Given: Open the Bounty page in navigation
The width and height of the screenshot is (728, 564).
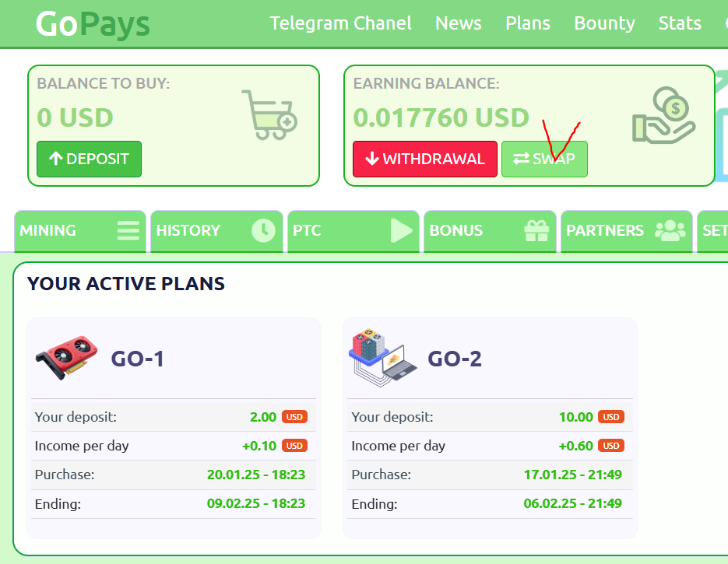Looking at the screenshot, I should click(x=604, y=23).
